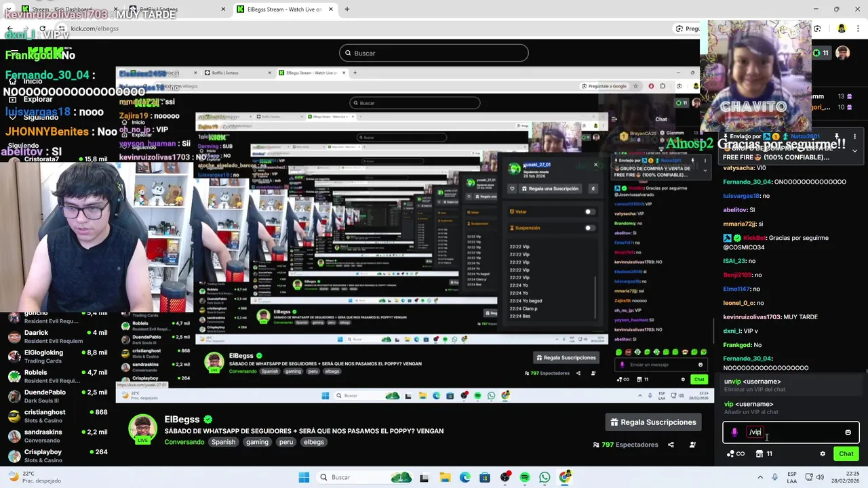The height and width of the screenshot is (488, 868).
Task: Open the emoji picker in chat input
Action: tap(848, 432)
